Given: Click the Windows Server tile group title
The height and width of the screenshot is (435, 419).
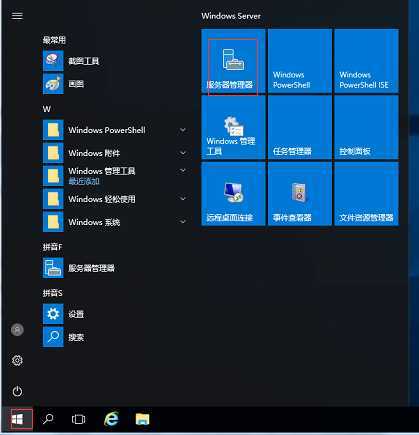Looking at the screenshot, I should [x=231, y=16].
